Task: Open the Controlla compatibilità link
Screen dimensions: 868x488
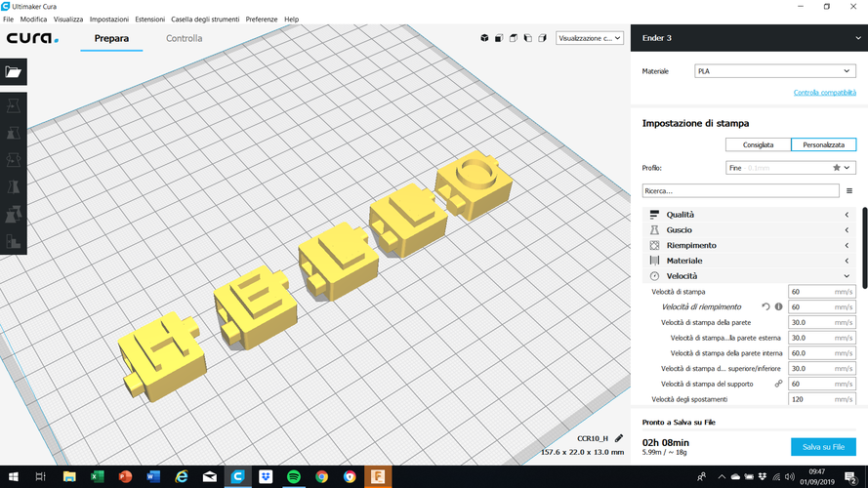Action: (x=825, y=93)
